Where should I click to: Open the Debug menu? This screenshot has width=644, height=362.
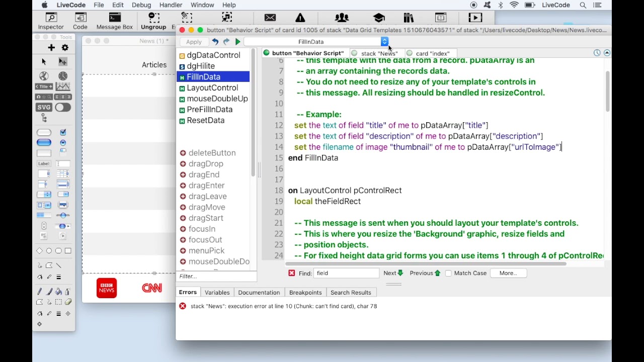coord(141,5)
